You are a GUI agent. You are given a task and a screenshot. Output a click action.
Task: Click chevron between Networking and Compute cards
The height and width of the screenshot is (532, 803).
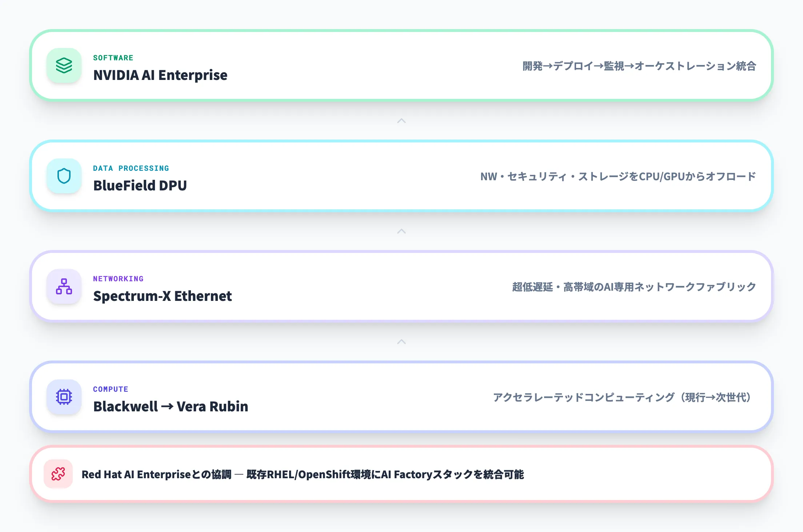point(401,342)
